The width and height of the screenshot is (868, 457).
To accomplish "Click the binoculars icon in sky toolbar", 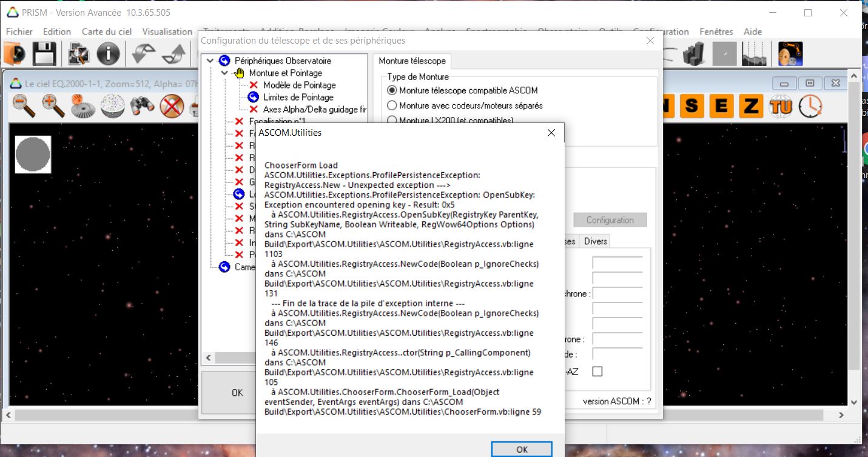I will tap(142, 107).
